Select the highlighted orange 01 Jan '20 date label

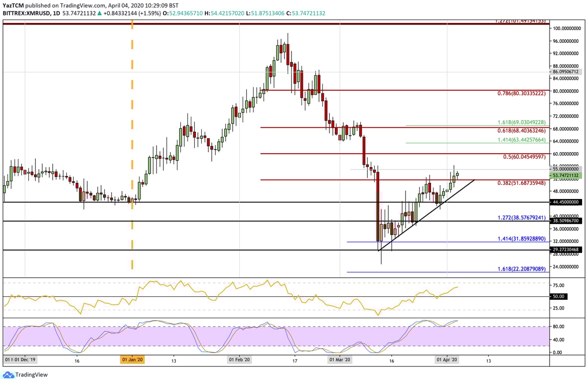pos(132,359)
